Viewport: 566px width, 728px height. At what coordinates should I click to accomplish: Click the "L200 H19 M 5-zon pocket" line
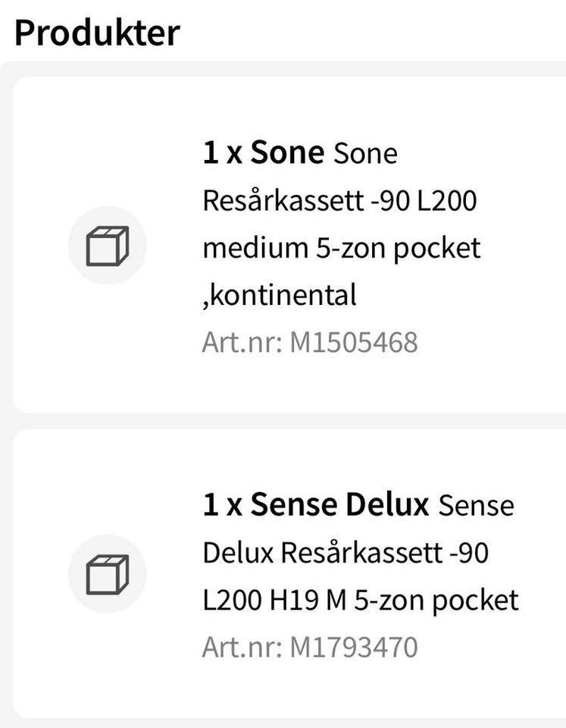(360, 600)
